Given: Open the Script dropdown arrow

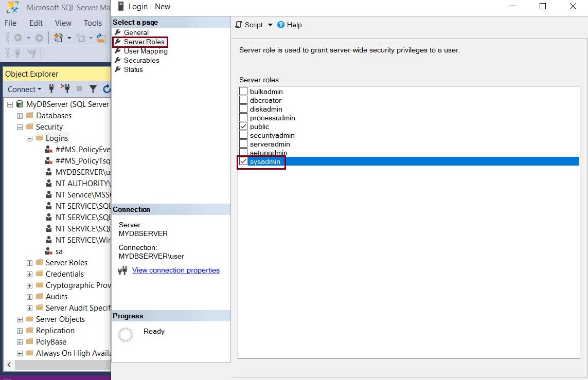Looking at the screenshot, I should click(x=270, y=25).
